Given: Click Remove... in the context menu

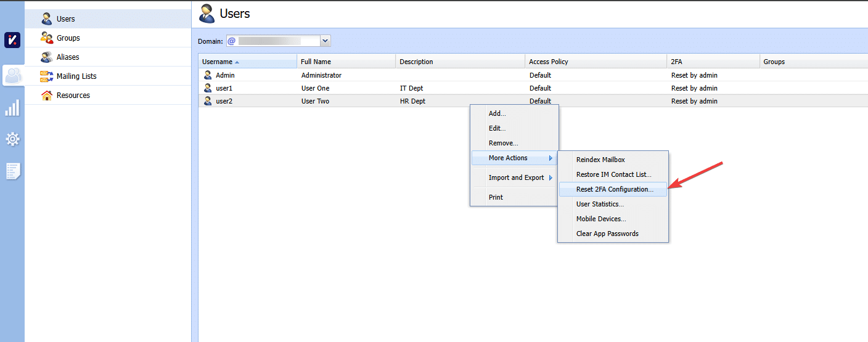Looking at the screenshot, I should (503, 144).
